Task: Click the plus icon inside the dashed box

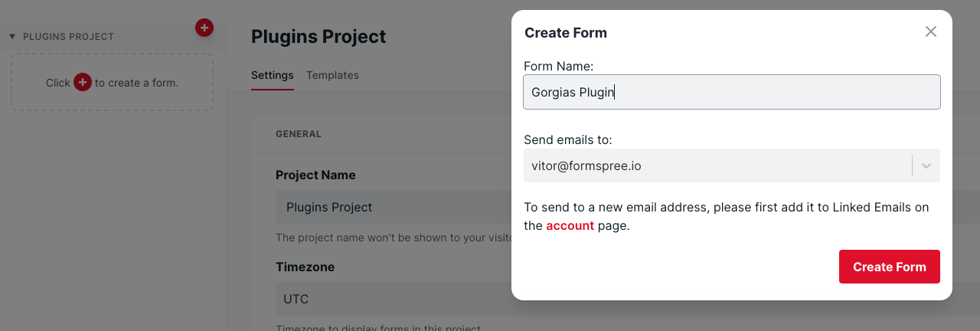Action: (x=83, y=82)
